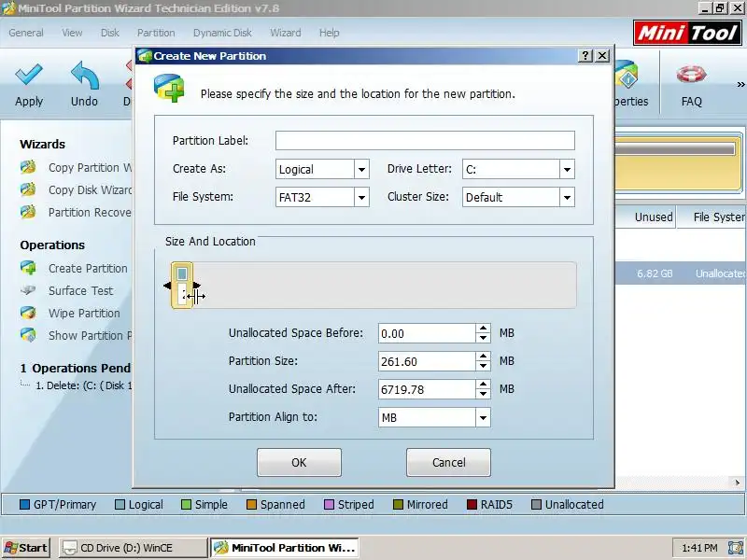Screen dimensions: 747x560
Task: Open the Drive Letter dropdown
Action: point(567,169)
